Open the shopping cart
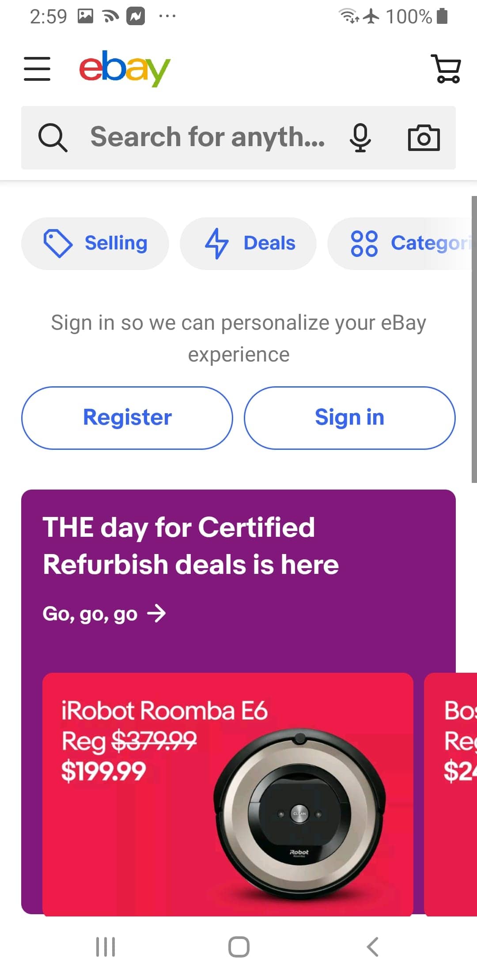The image size is (477, 980). pyautogui.click(x=446, y=68)
